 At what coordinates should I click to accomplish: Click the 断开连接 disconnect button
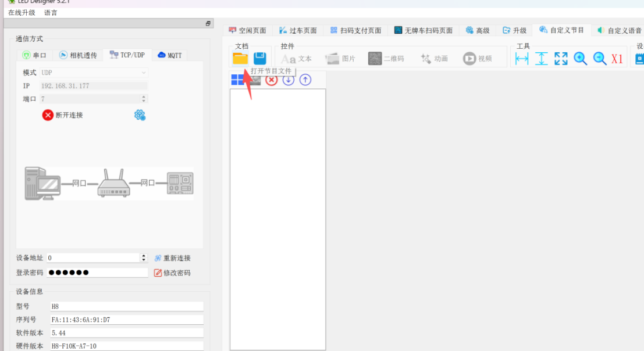coord(62,115)
